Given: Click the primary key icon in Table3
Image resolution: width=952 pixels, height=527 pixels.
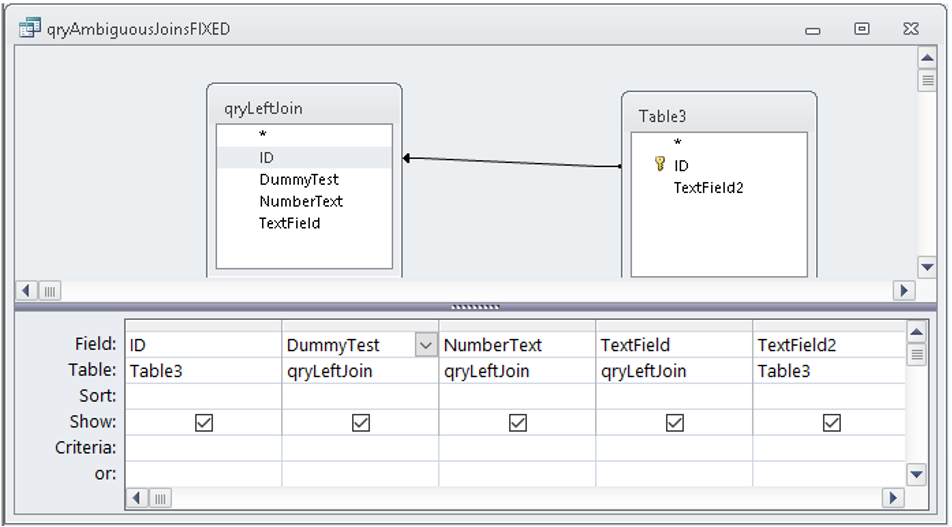Looking at the screenshot, I should [x=660, y=164].
